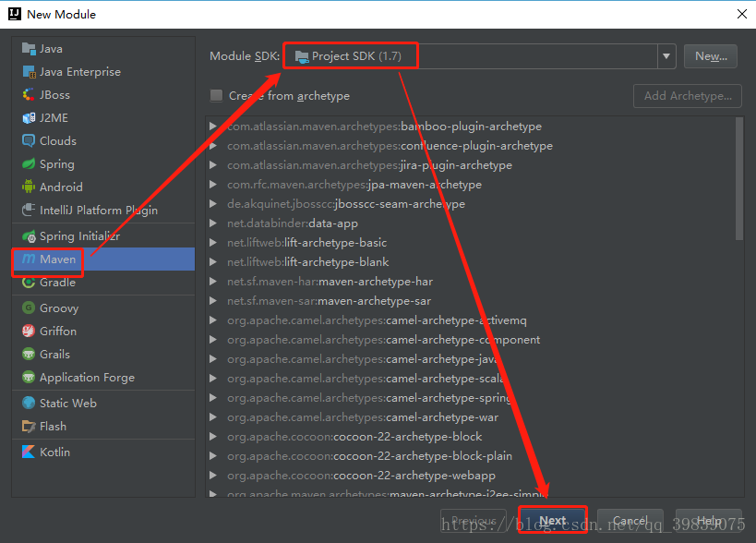Expand net.databinder data-app node
This screenshot has height=543, width=756.
[x=212, y=223]
